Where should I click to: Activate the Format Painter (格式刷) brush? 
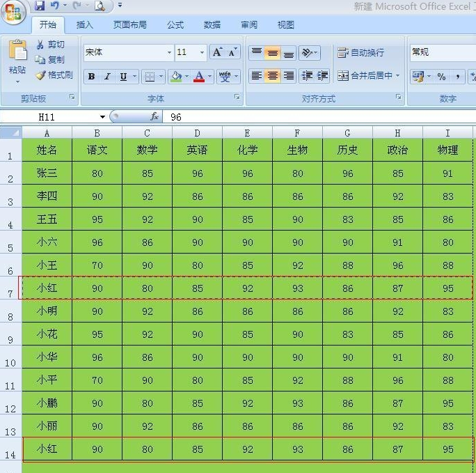(x=54, y=75)
